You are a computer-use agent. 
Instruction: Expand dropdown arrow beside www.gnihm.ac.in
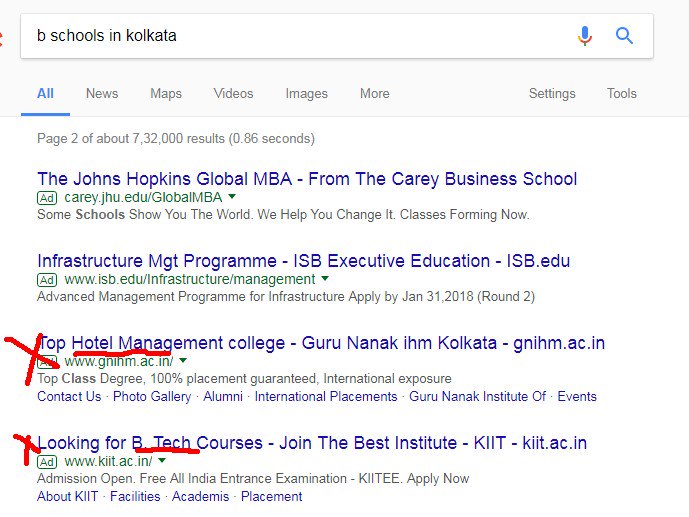pyautogui.click(x=183, y=360)
